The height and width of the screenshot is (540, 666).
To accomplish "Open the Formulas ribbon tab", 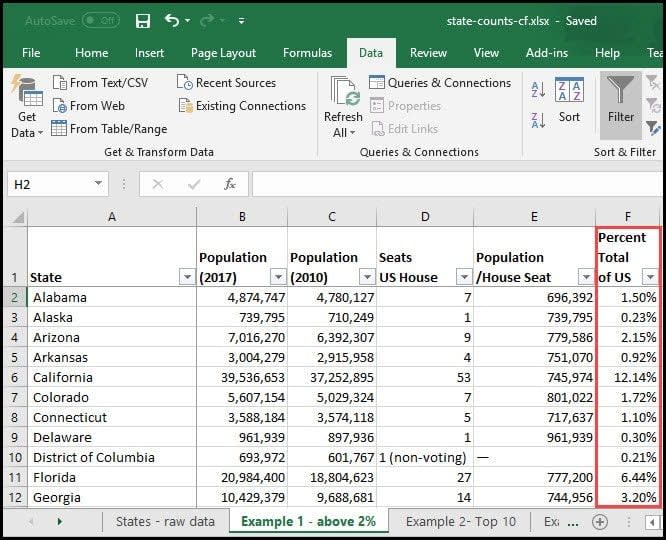I will click(308, 53).
